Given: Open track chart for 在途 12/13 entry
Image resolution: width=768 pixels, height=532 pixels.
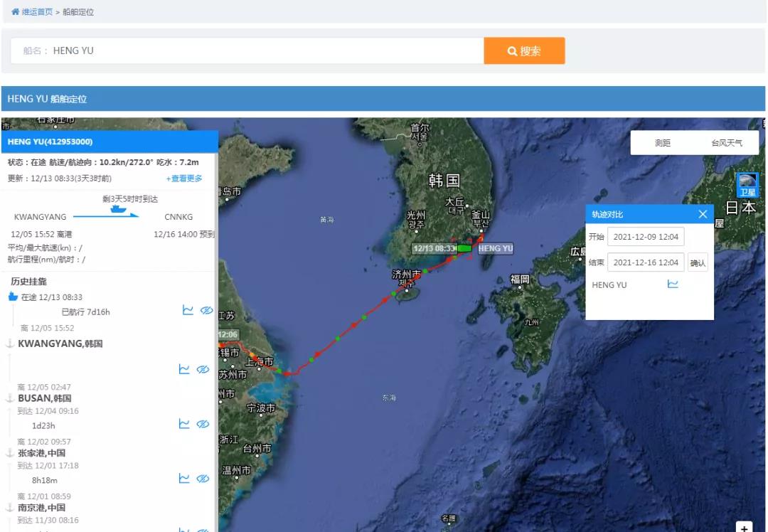Looking at the screenshot, I should click(188, 310).
